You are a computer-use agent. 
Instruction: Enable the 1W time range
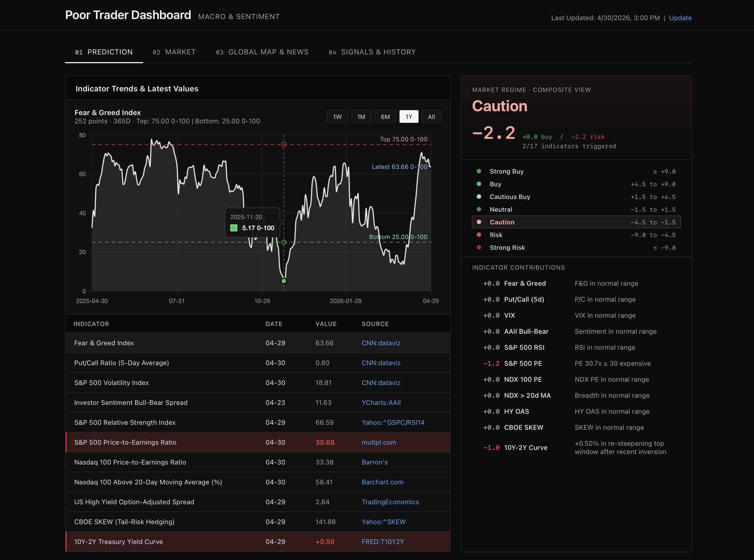(337, 116)
